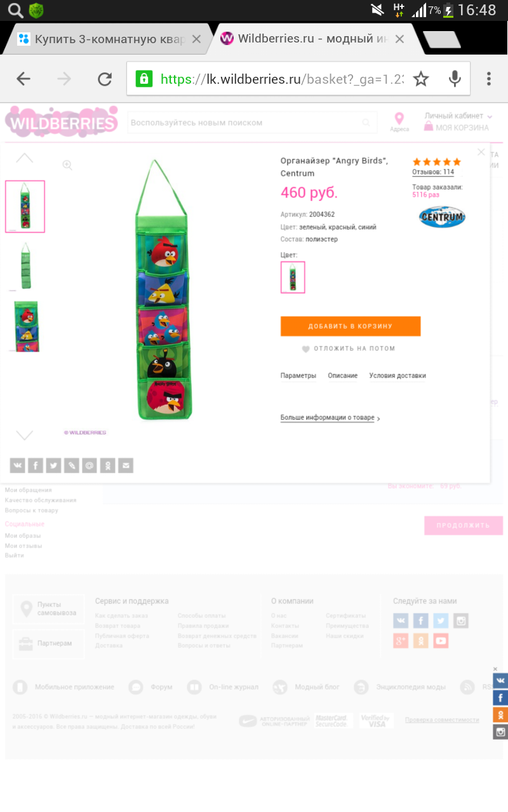Click the zoom magnifier icon on product image
508x812 pixels.
coord(67,166)
